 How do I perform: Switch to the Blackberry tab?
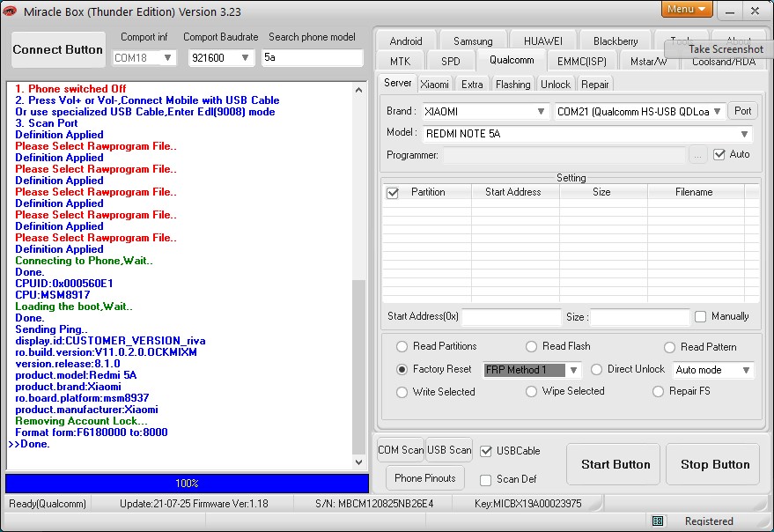(x=615, y=41)
